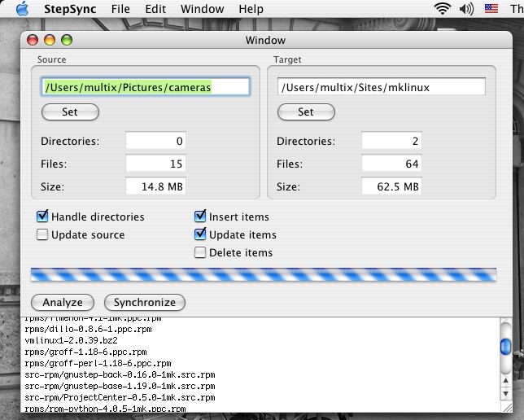The image size is (524, 420).
Task: Click the log scroll up arrow
Action: pos(505,381)
